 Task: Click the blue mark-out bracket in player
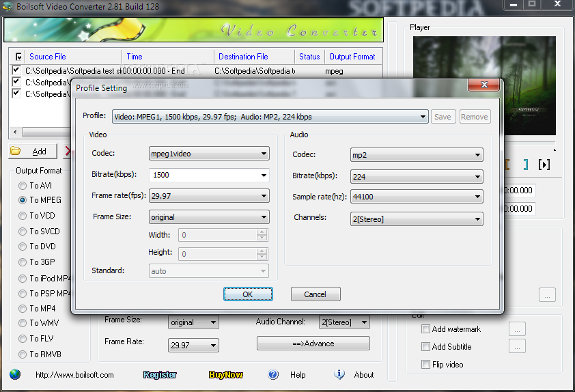526,165
